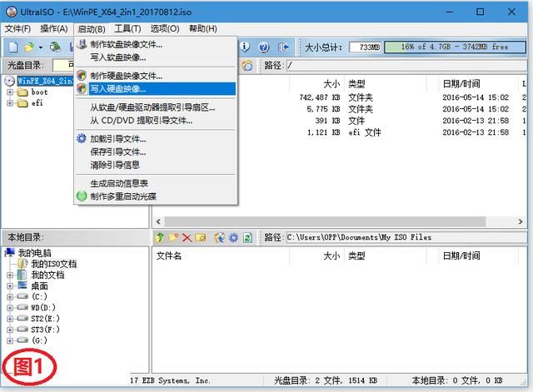Click the local path field C:\Users\OPP\Documents
This screenshot has height=392, width=533.
point(406,237)
